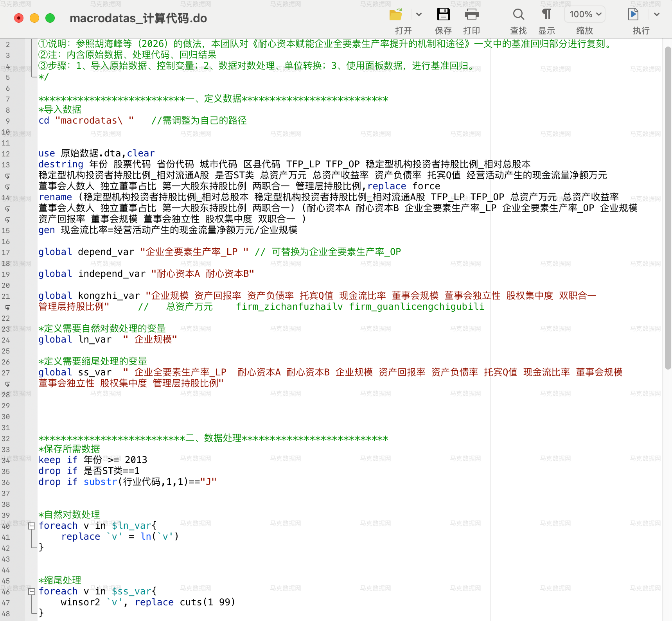Click the window title macrodatas_计算代码.do
Viewport: 672px width, 621px height.
(138, 18)
